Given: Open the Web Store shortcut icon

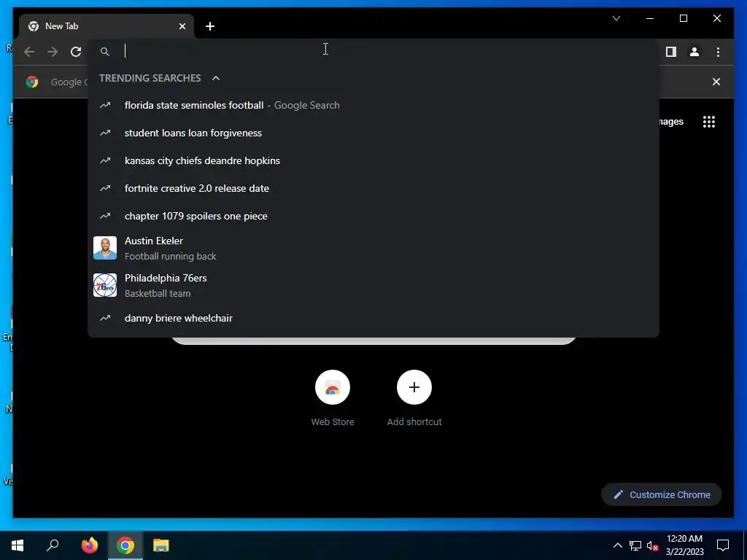Looking at the screenshot, I should [333, 387].
